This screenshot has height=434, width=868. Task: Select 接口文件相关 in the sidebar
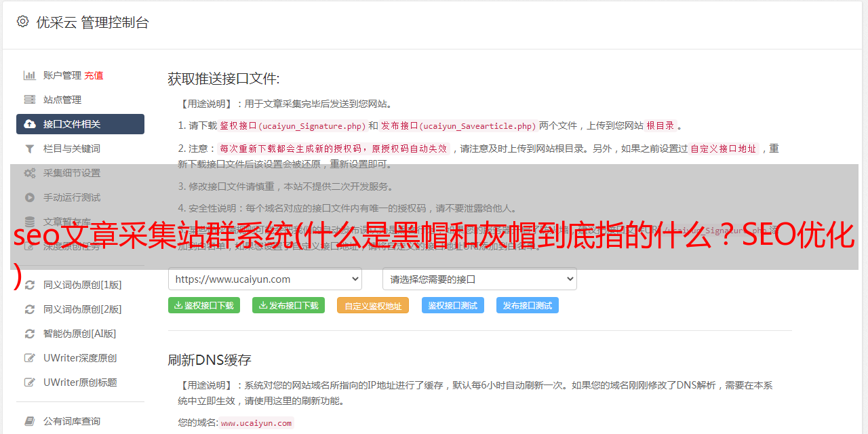coord(80,124)
